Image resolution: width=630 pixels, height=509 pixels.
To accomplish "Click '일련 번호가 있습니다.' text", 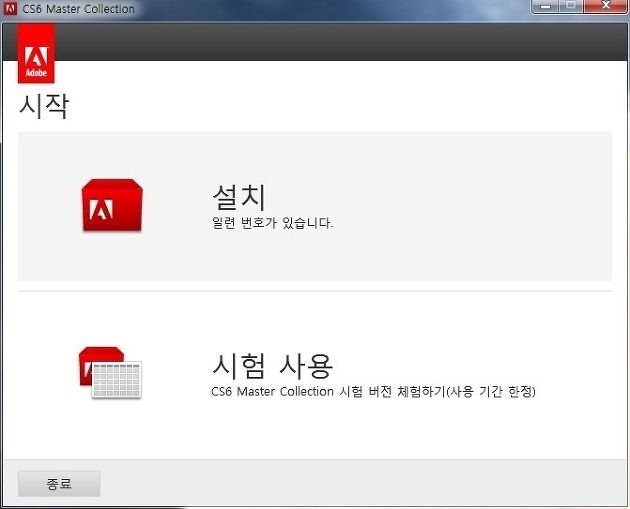I will [x=272, y=223].
